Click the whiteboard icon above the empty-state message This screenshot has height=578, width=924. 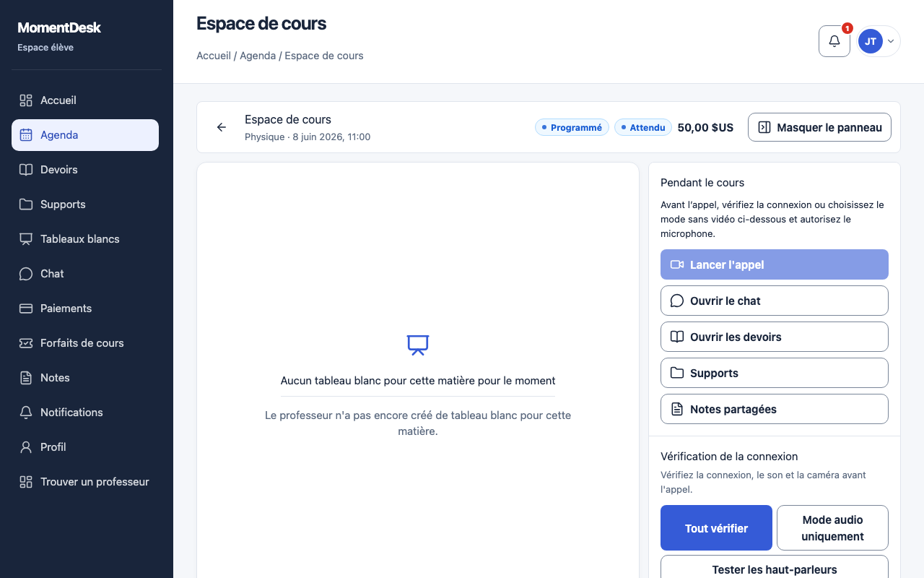pos(418,345)
